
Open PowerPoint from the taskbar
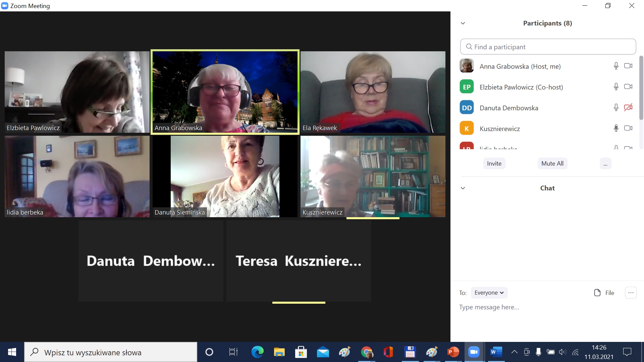[453, 352]
